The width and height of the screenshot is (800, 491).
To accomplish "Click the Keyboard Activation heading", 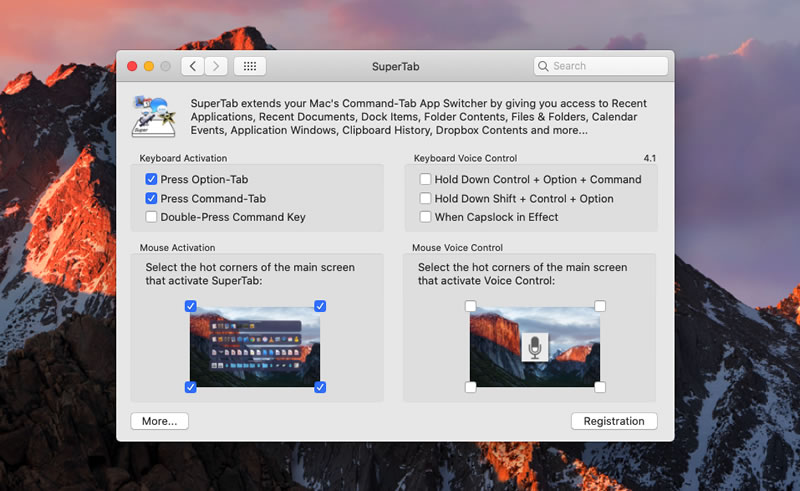I will point(183,158).
